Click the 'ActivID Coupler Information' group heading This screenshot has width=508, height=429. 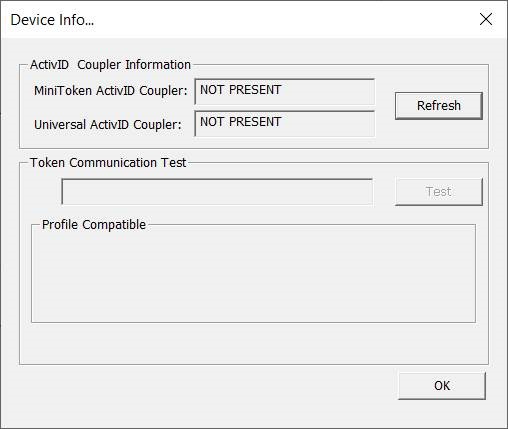110,65
